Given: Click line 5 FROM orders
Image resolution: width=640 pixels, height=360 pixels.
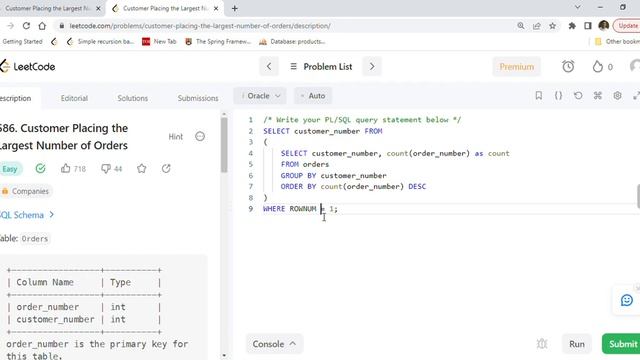Looking at the screenshot, I should (x=305, y=164).
